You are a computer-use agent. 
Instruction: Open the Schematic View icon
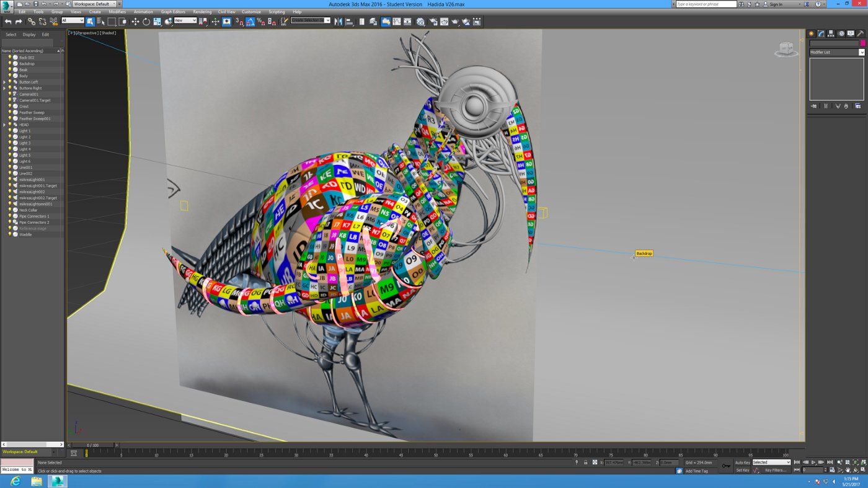click(x=407, y=22)
